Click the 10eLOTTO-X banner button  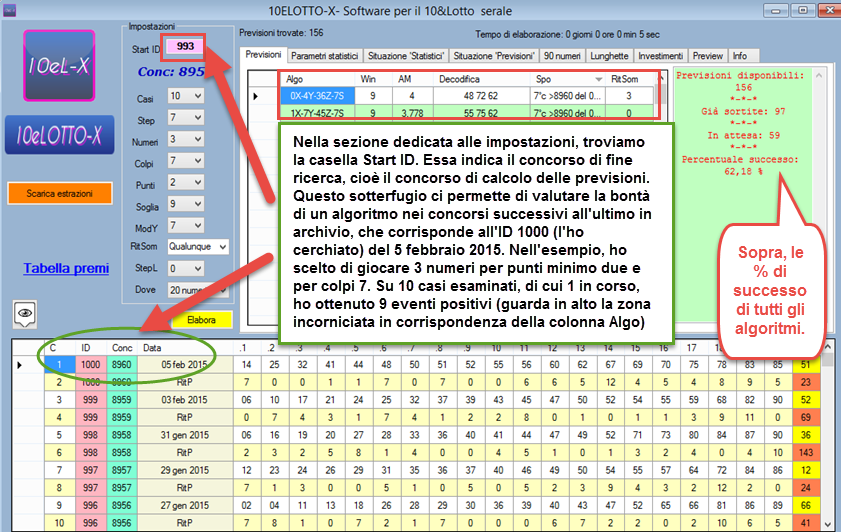(60, 135)
